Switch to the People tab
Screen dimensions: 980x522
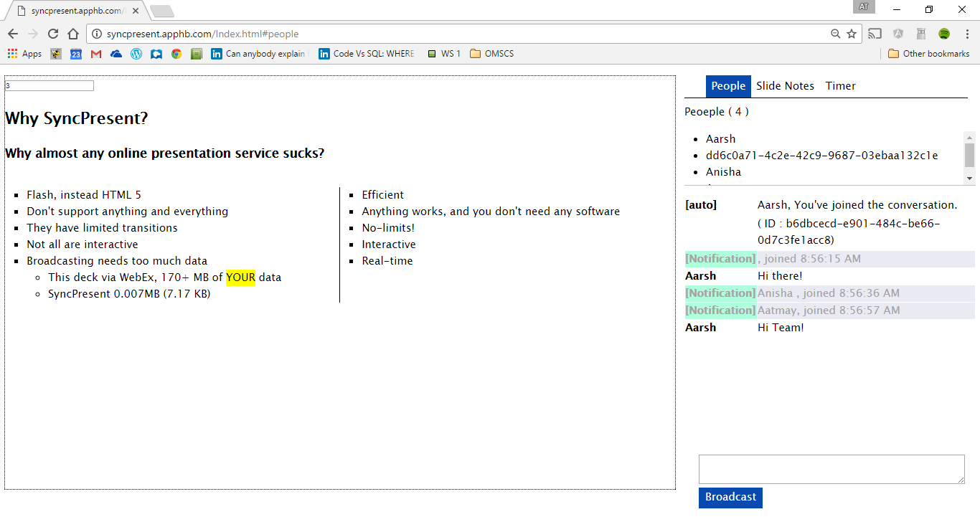click(x=728, y=86)
